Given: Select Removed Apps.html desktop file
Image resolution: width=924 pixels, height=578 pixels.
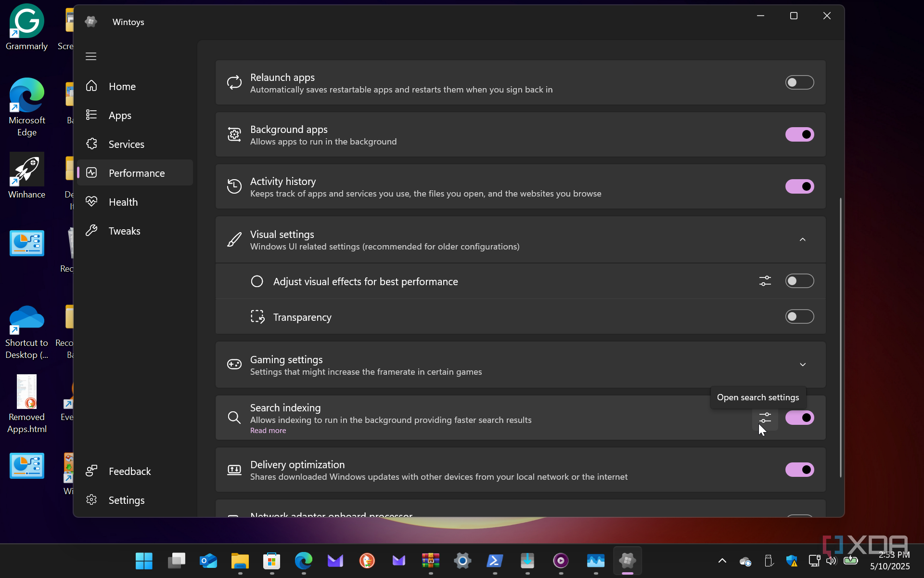Looking at the screenshot, I should click(27, 404).
